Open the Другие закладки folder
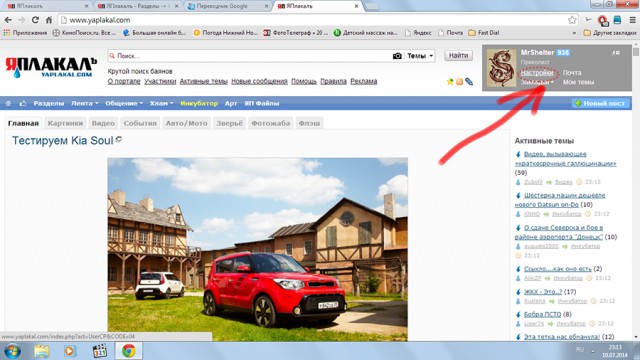The width and height of the screenshot is (640, 360). [x=610, y=33]
